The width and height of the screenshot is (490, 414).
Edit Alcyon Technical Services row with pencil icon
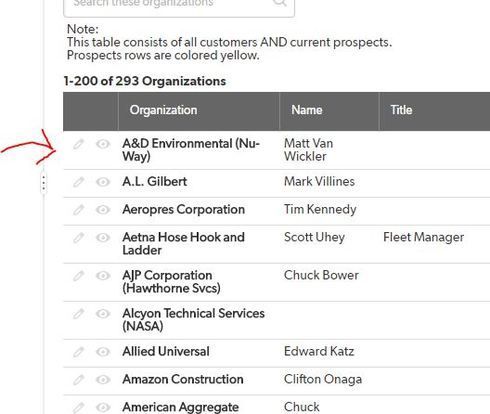(79, 314)
